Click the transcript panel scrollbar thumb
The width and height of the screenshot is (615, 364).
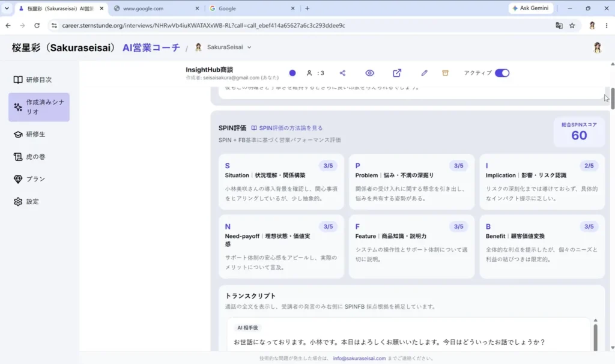pos(595,338)
